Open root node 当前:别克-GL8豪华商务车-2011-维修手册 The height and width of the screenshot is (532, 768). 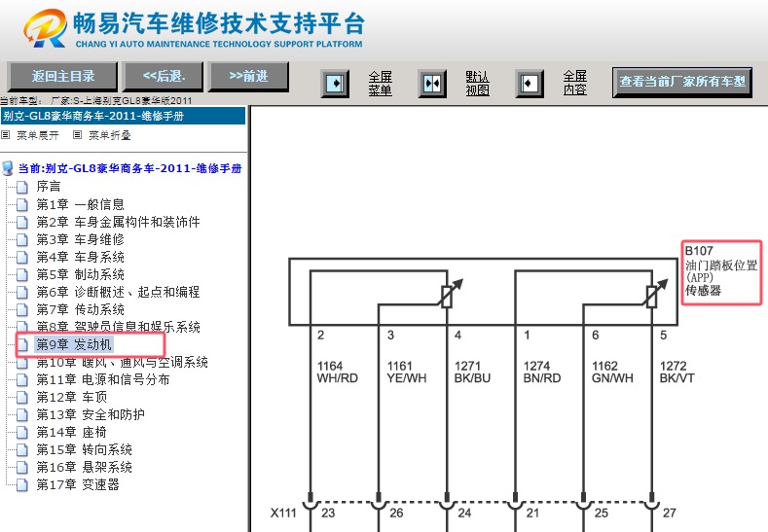pos(129,168)
